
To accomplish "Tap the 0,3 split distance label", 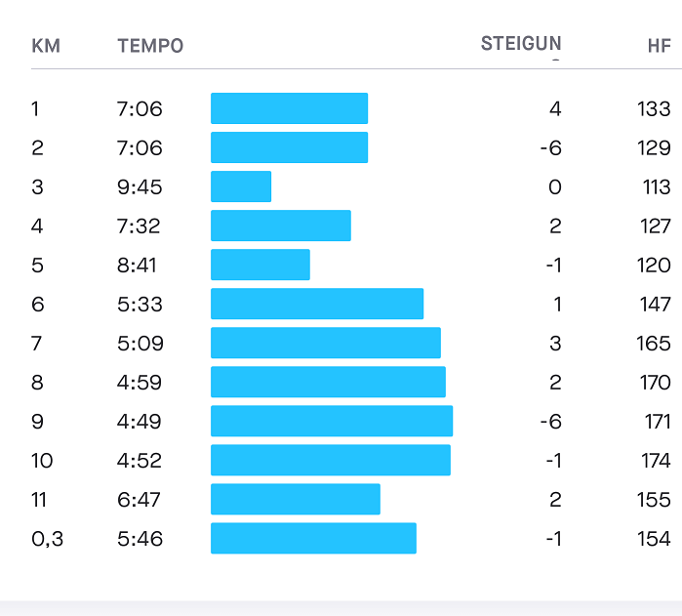I will [47, 538].
